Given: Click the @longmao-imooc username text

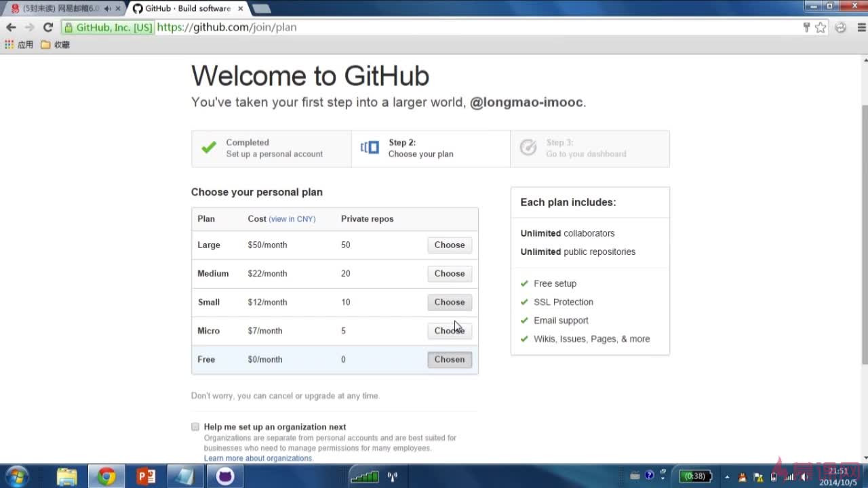Looking at the screenshot, I should coord(527,102).
